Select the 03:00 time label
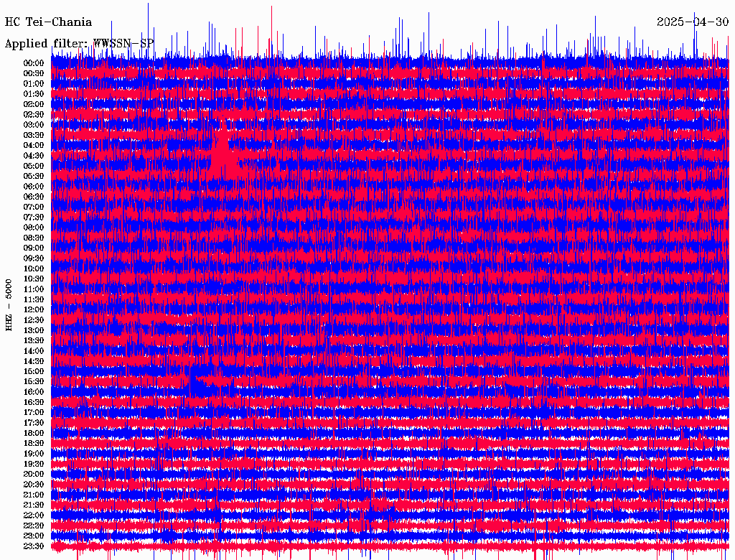Screen dimensions: 735x560 point(34,125)
